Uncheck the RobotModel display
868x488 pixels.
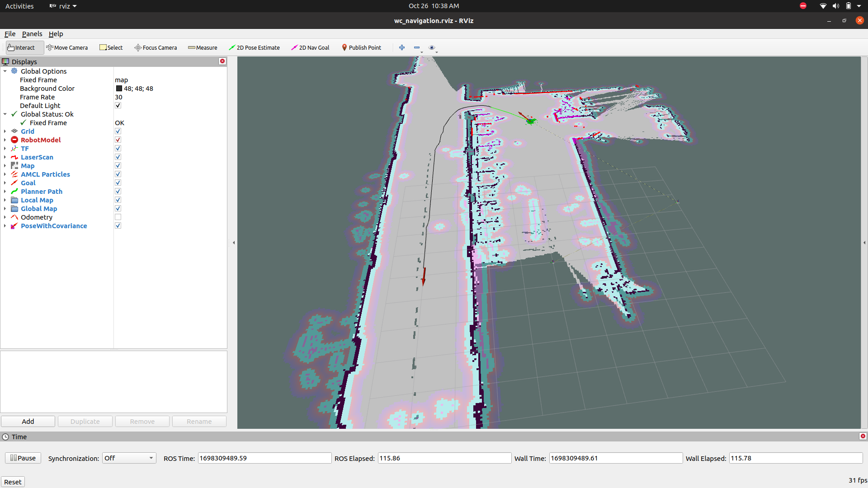(118, 140)
